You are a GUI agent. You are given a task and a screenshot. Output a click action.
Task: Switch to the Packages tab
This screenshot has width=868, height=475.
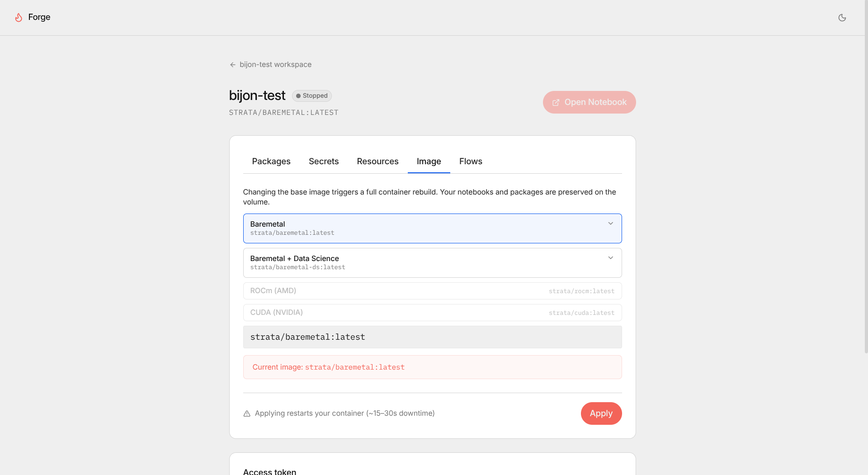click(271, 161)
